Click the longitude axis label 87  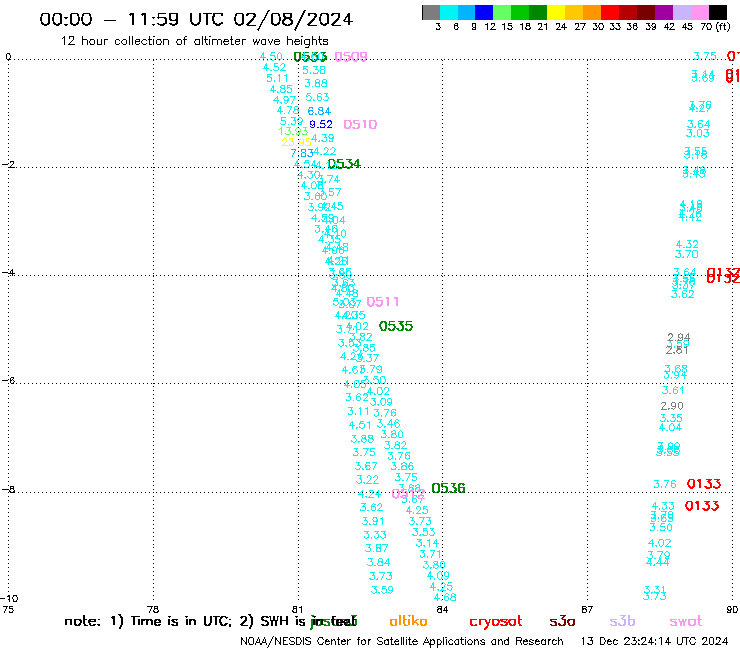pos(587,609)
